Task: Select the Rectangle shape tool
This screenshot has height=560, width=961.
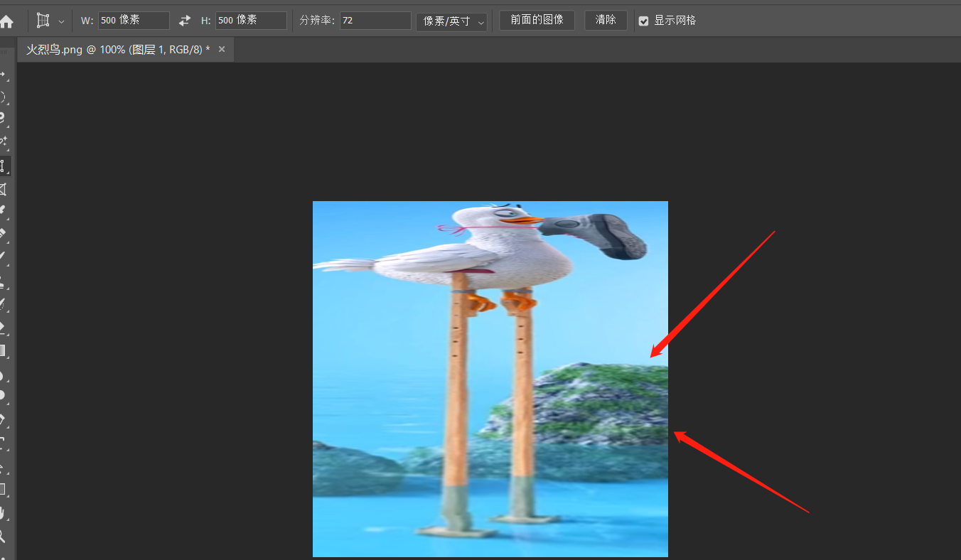Action: click(3, 489)
